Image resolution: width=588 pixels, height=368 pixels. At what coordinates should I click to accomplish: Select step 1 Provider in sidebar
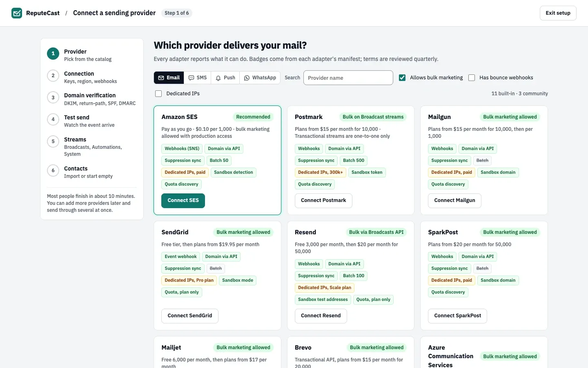coord(92,55)
